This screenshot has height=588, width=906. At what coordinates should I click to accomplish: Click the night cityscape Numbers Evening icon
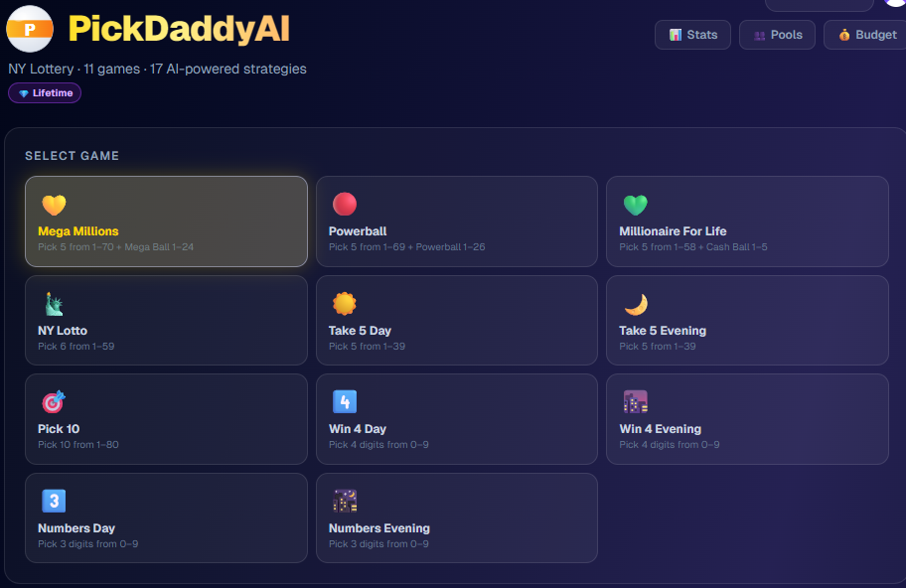click(345, 501)
